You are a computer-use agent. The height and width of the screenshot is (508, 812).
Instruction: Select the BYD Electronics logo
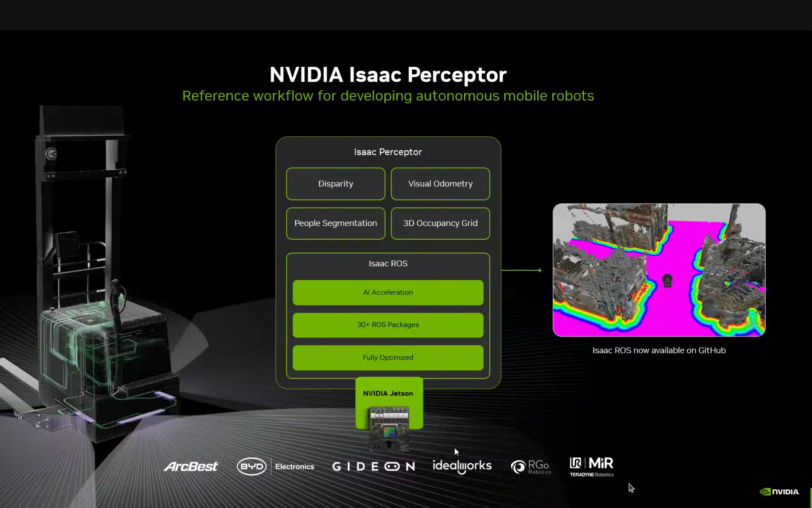[276, 466]
